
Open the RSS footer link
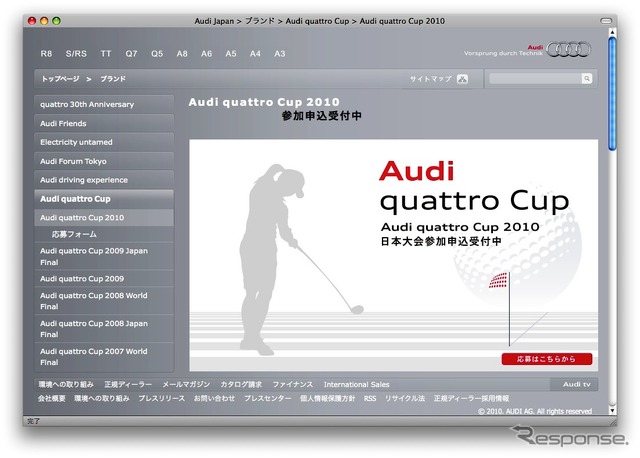[x=370, y=398]
